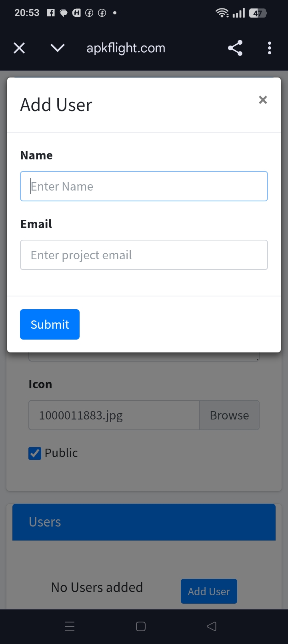Close the browser tab with X icon
Image resolution: width=288 pixels, height=644 pixels.
19,48
